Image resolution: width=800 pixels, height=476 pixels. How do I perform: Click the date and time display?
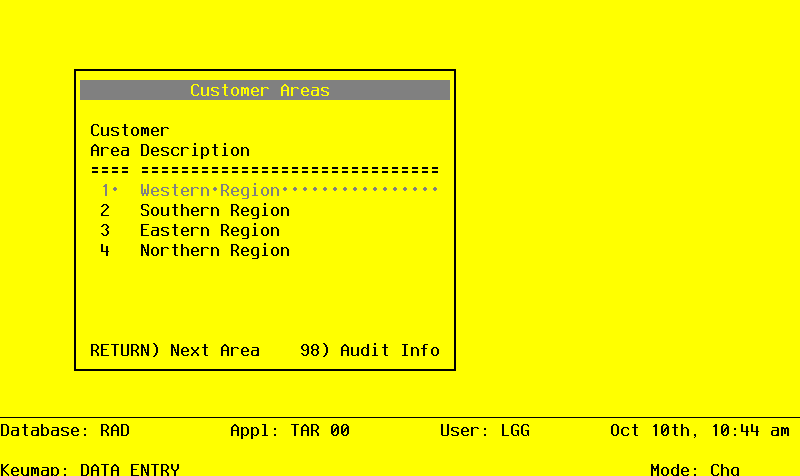pos(699,431)
